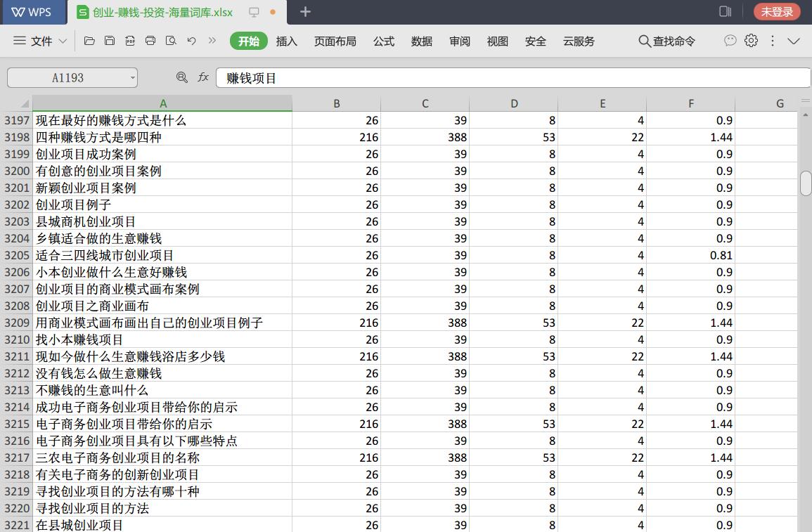
Task: Click the Select All corner triangle
Action: [25, 103]
